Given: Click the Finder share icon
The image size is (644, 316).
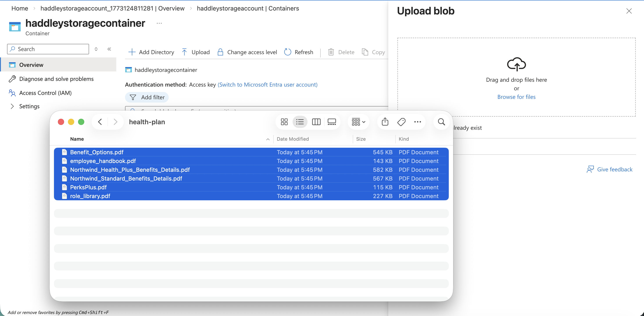Looking at the screenshot, I should (x=385, y=122).
